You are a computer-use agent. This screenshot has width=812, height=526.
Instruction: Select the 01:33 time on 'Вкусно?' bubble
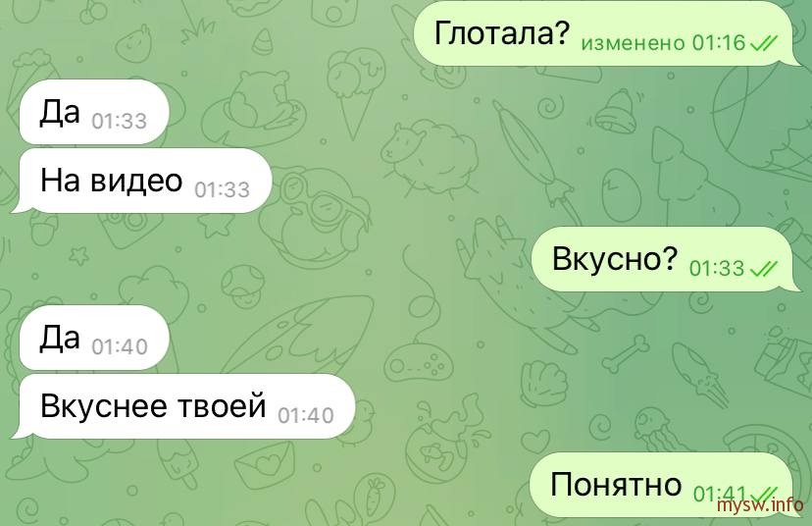717,268
